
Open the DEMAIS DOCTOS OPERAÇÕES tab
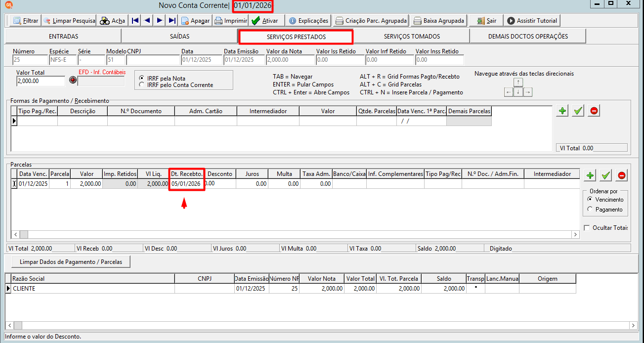coord(528,37)
